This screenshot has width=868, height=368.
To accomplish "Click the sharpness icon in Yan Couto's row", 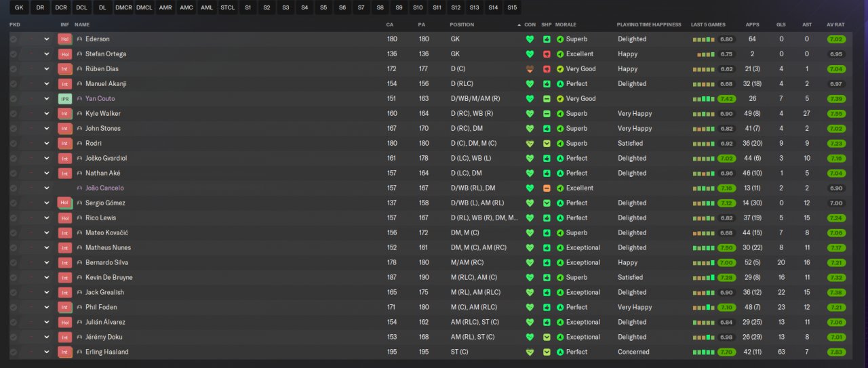I will (547, 99).
